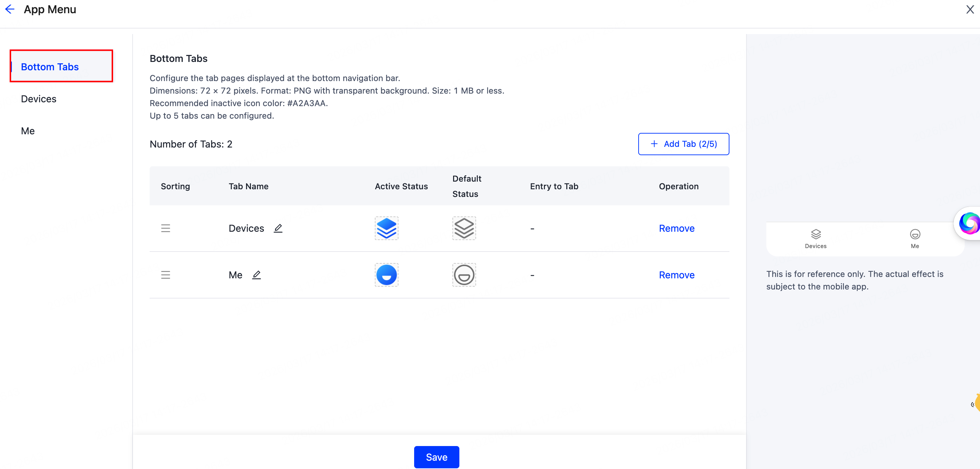This screenshot has width=980, height=469.
Task: Grab the Me row sorting handle
Action: [x=166, y=275]
